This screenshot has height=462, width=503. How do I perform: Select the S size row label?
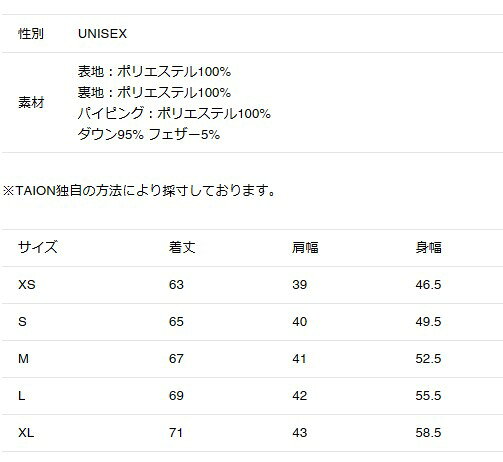click(22, 322)
